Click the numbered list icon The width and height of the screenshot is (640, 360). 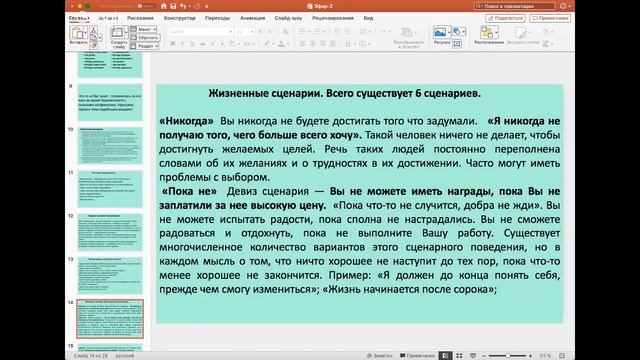pos(316,31)
